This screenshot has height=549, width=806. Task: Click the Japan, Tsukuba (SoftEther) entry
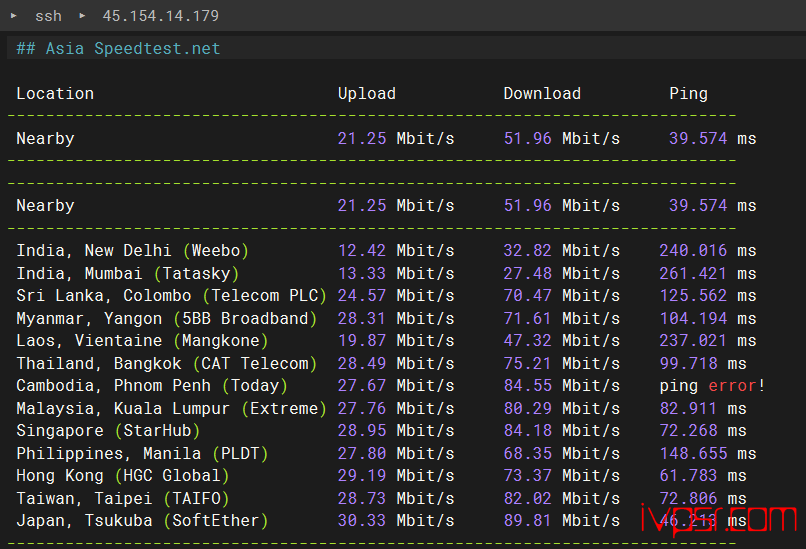click(142, 520)
